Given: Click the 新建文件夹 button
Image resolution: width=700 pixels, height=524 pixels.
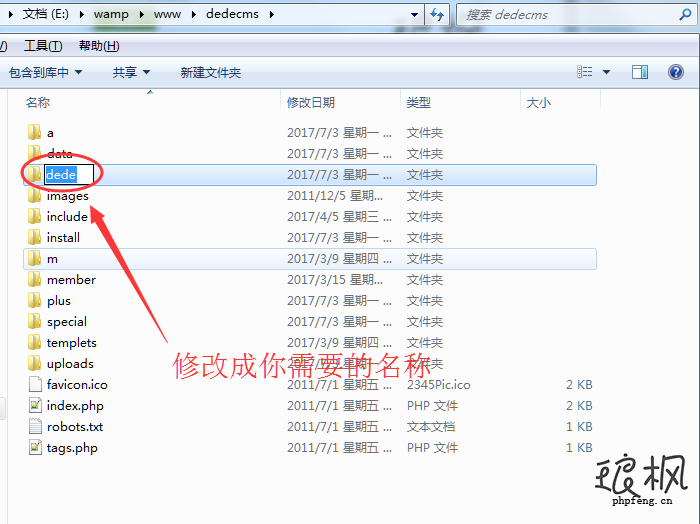Looking at the screenshot, I should click(x=211, y=72).
